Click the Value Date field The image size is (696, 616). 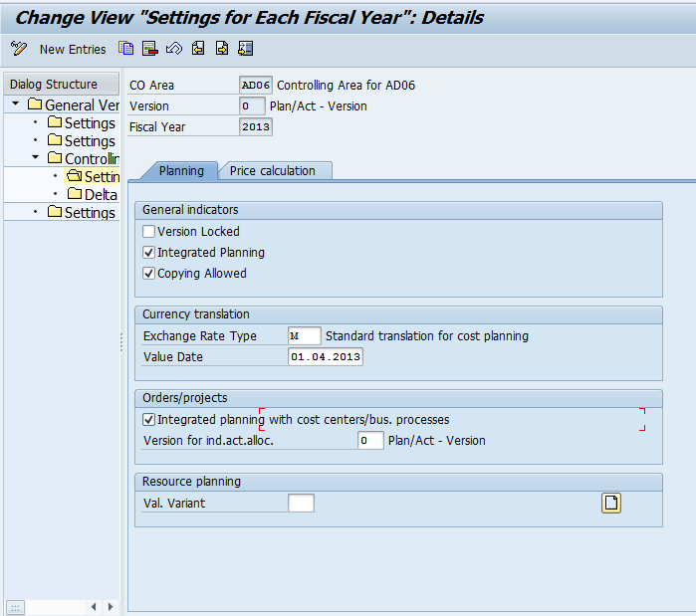pyautogui.click(x=326, y=357)
